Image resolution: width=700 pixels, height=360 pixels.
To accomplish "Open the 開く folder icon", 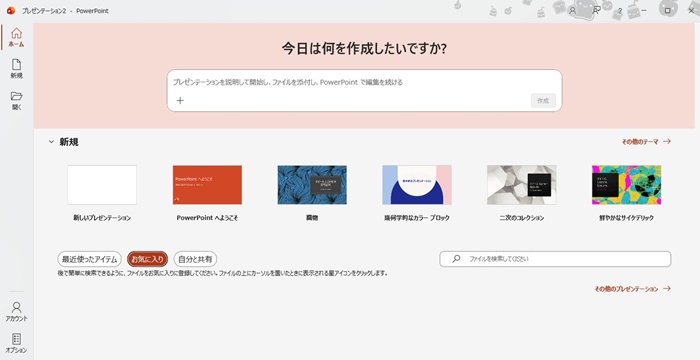I will coord(17,100).
